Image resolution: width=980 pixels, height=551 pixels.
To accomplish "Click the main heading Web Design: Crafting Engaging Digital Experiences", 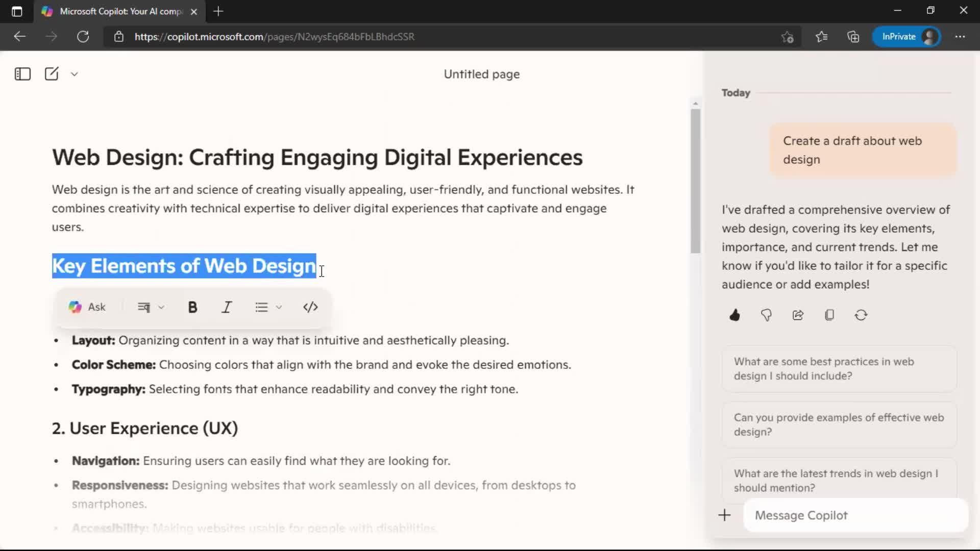I will 317,158.
